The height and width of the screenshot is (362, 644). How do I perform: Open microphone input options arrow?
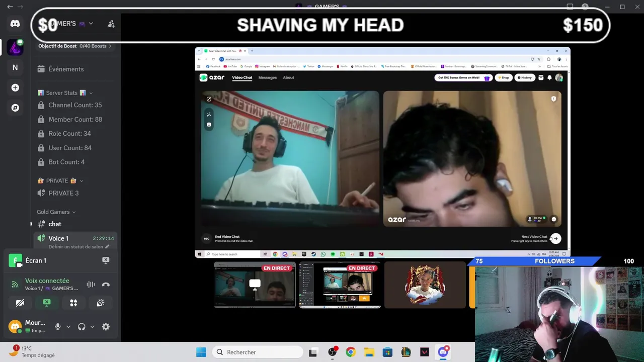(68, 326)
